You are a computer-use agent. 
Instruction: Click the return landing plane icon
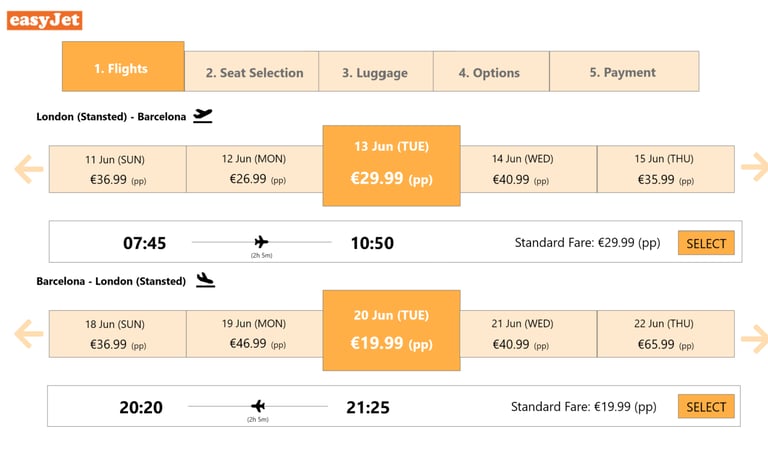click(205, 280)
